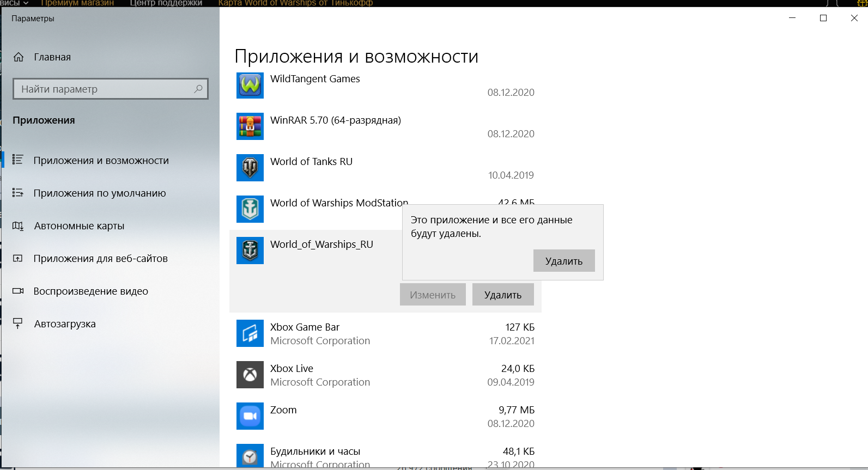Open Главная home page
Screen dimensions: 868x470
pos(52,57)
